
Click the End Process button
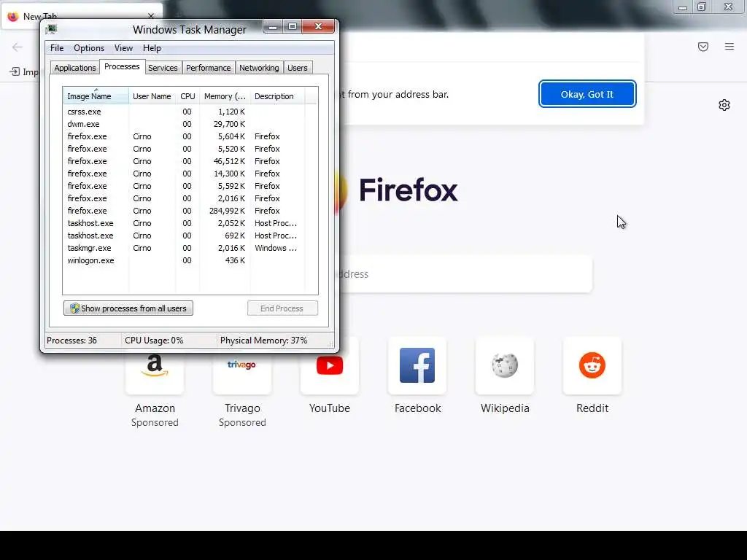(x=282, y=308)
